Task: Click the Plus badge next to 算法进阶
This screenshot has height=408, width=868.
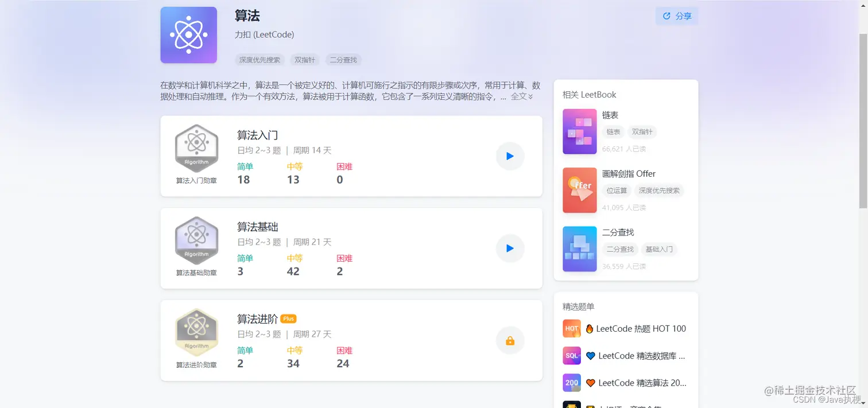Action: (x=288, y=319)
